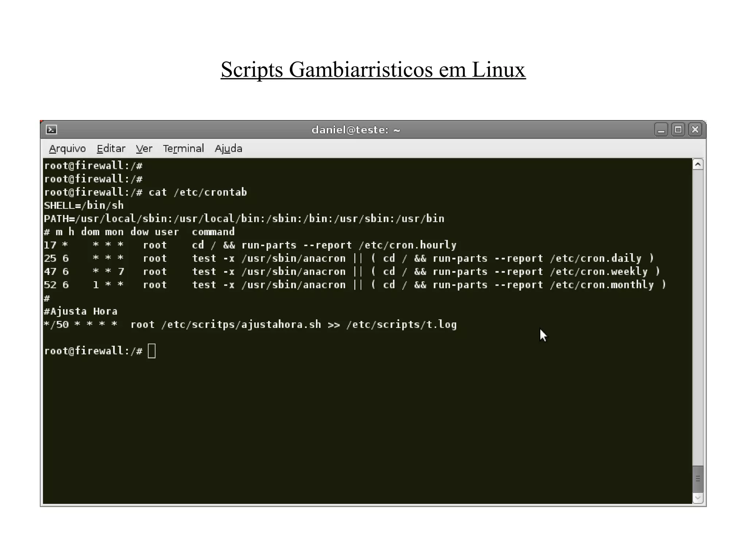
Task: Click the first root@firewall:/# prompt line
Action: coord(93,166)
